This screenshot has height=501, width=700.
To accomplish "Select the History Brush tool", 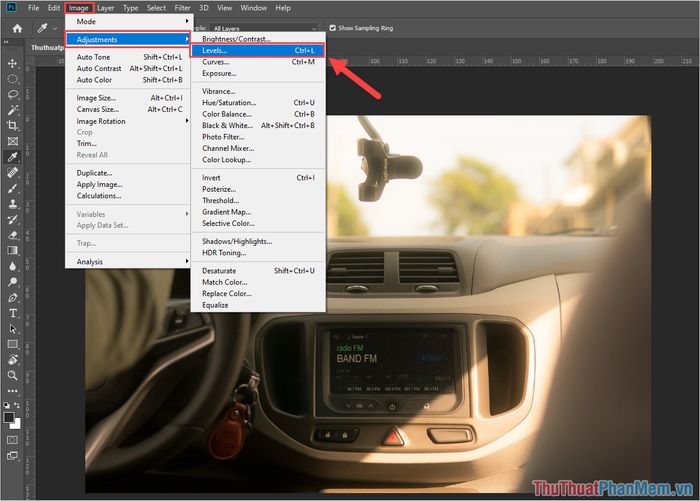I will [x=12, y=219].
